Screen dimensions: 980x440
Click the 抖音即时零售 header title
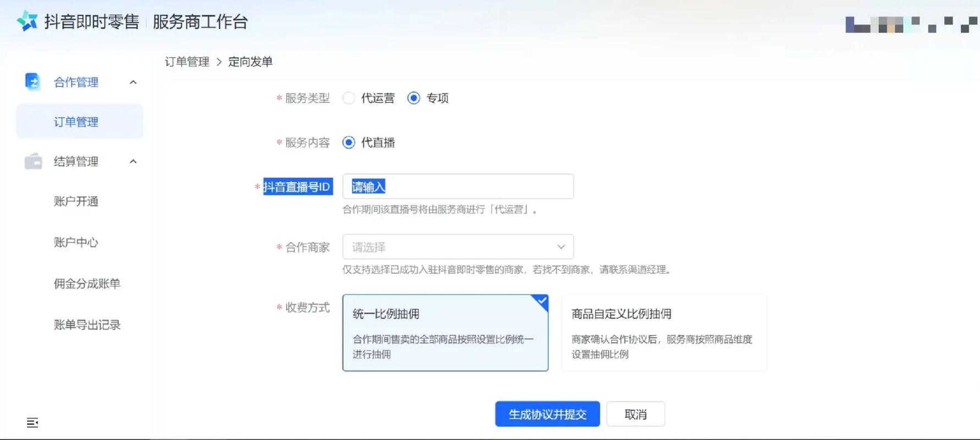(92, 22)
